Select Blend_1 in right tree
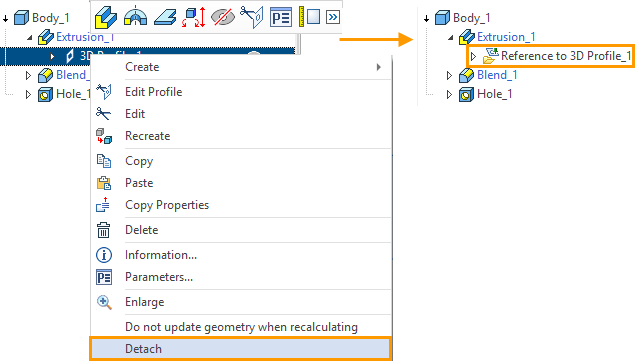638x361 pixels. [x=497, y=75]
